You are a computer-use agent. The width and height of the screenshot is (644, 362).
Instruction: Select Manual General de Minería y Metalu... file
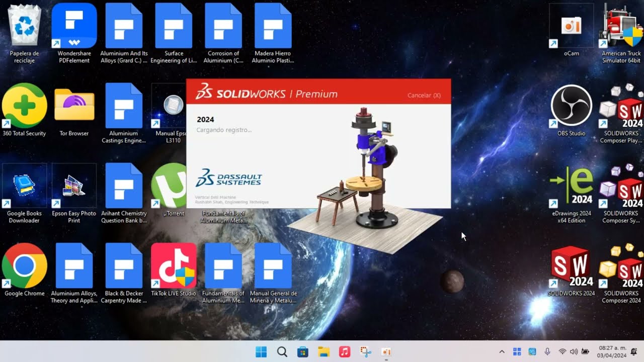click(273, 274)
